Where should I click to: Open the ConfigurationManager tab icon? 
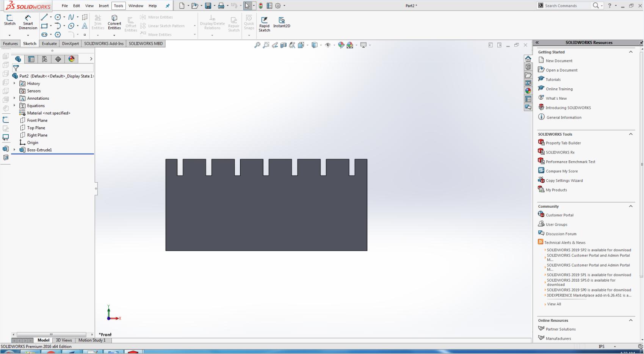pos(45,59)
